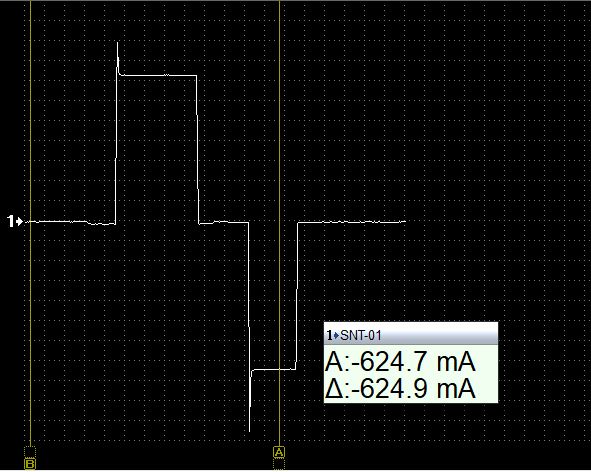
Task: Select the cursor A label marker
Action: [x=279, y=452]
